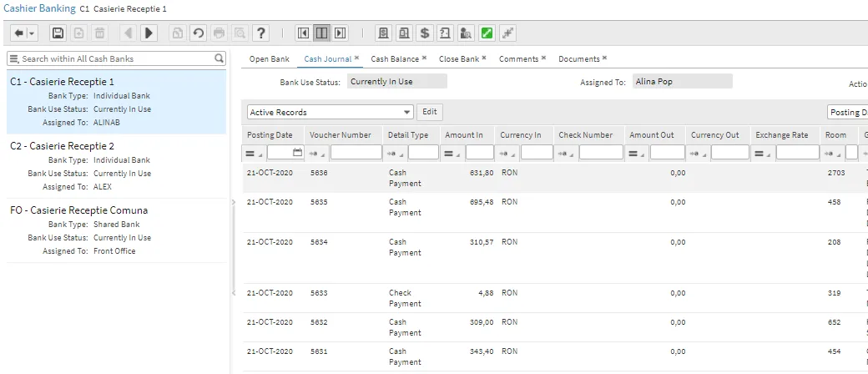Click room 652 in voucher 5632 row
This screenshot has height=374, width=868.
835,322
